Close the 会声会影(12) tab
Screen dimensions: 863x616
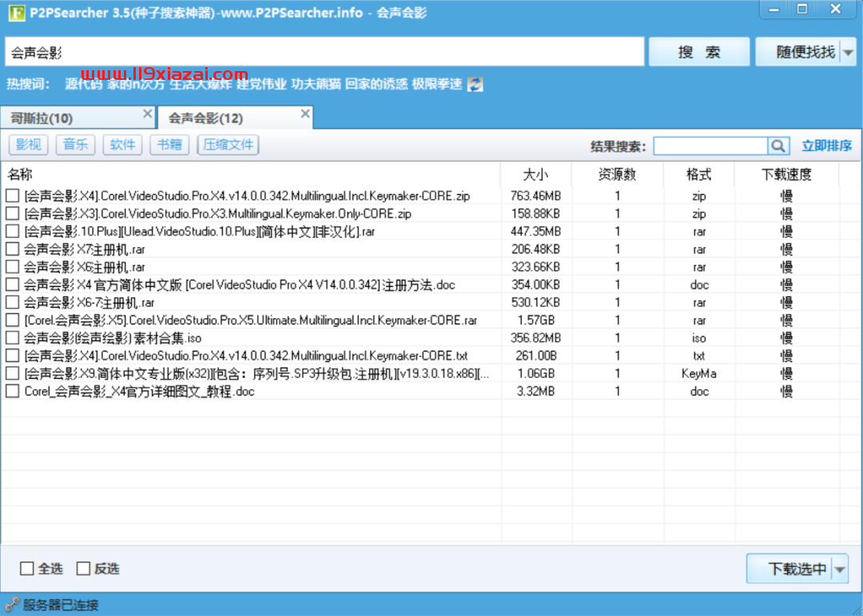click(x=305, y=114)
